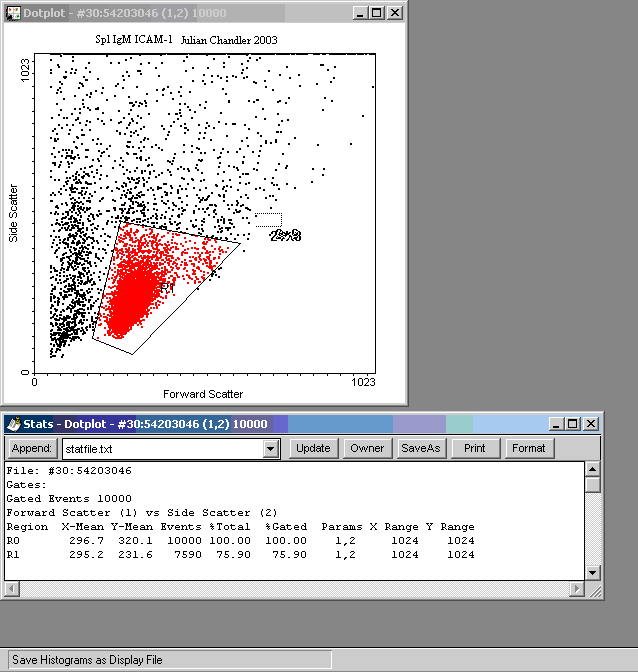The width and height of the screenshot is (638, 672).
Task: Close the Stats window
Action: coord(591,424)
